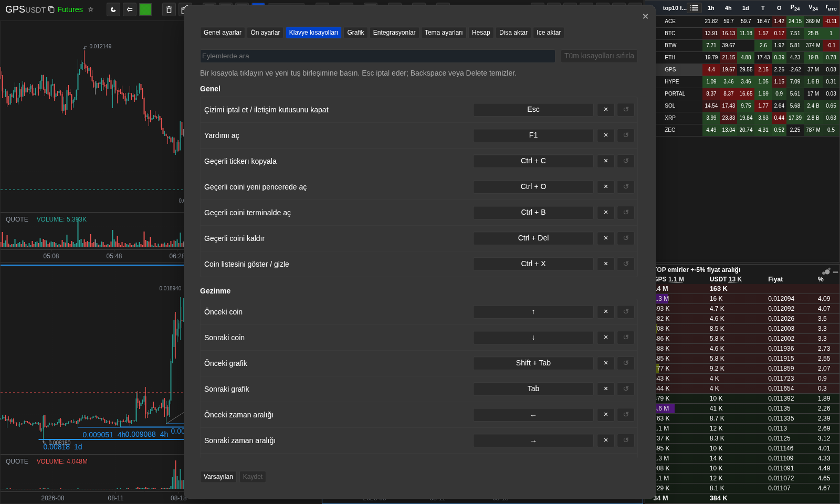The width and height of the screenshot is (840, 504).
Task: Clear the Esc shortcut binding
Action: 606,110
